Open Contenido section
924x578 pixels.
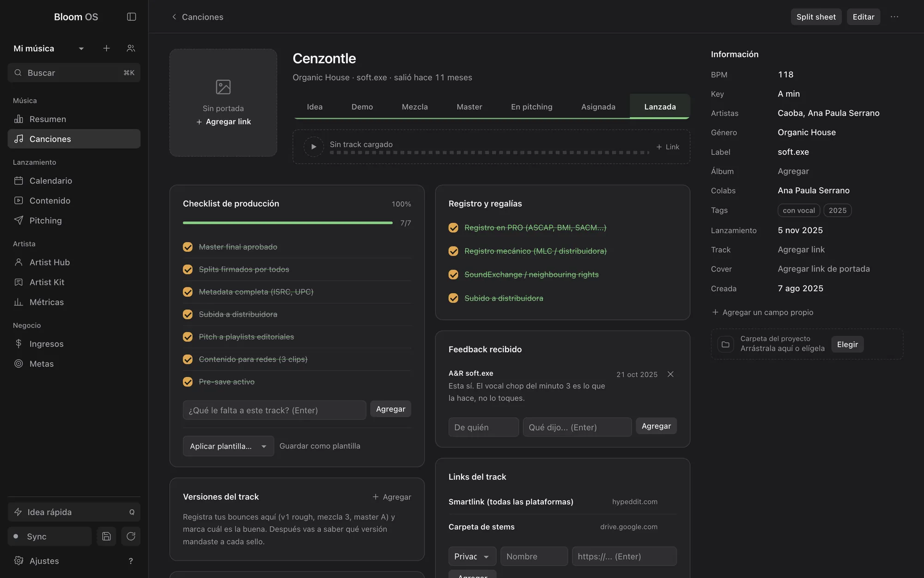(74, 200)
